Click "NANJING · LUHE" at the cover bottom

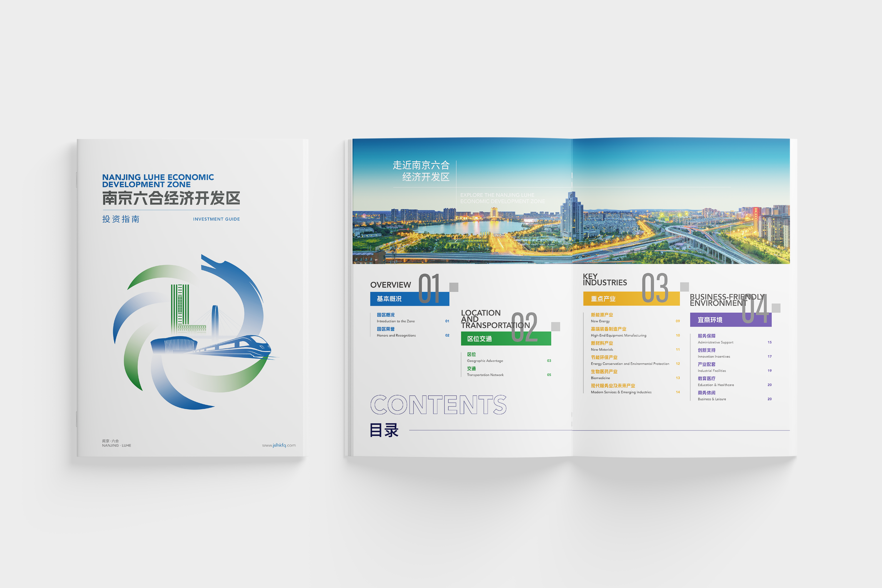117,445
